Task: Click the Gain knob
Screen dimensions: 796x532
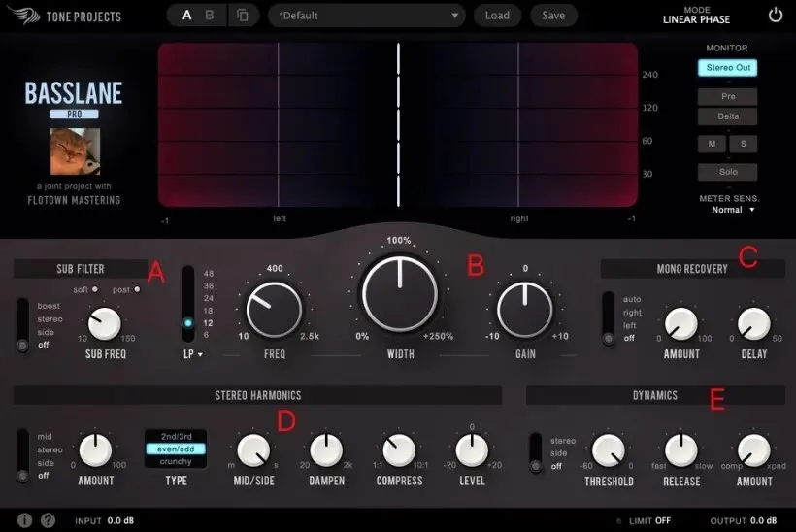Action: (x=525, y=310)
